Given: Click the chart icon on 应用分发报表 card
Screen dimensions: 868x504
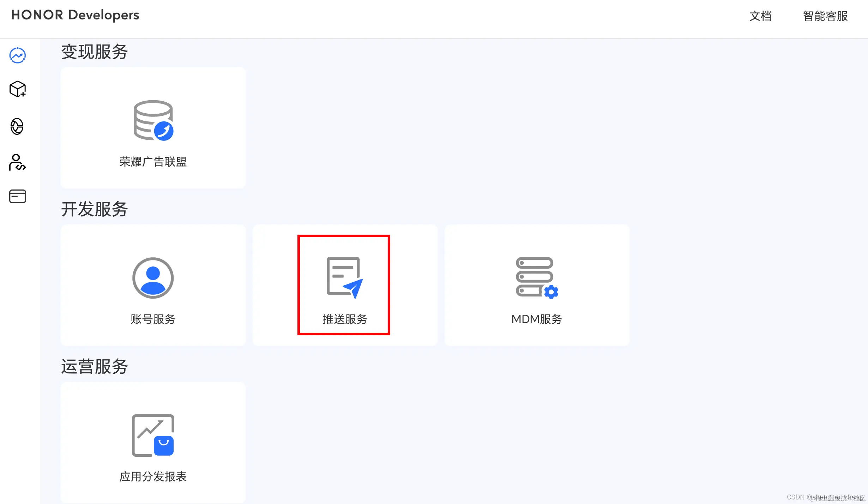Looking at the screenshot, I should point(152,435).
